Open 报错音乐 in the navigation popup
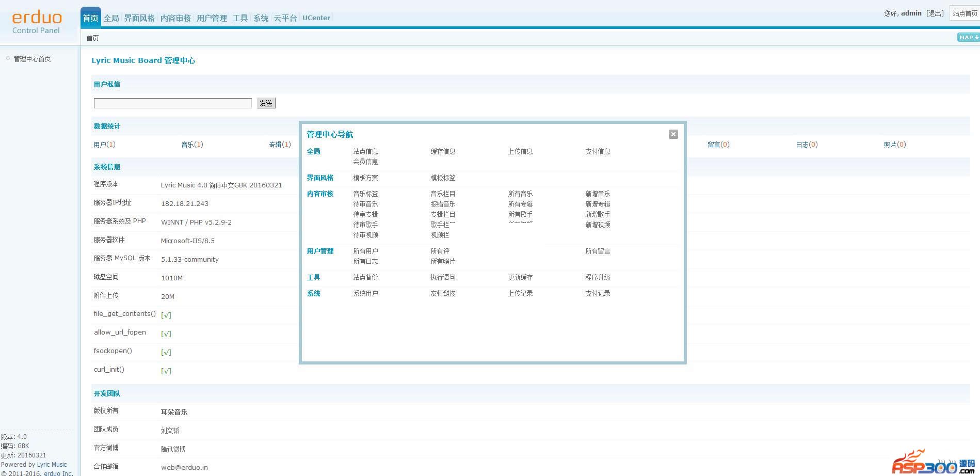 (x=443, y=204)
